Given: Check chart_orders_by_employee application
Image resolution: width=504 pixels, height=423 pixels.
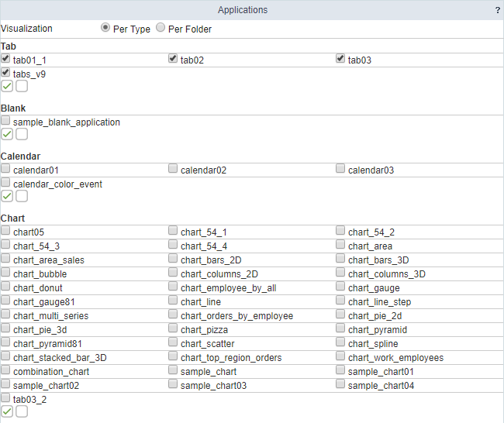Looking at the screenshot, I should (174, 315).
